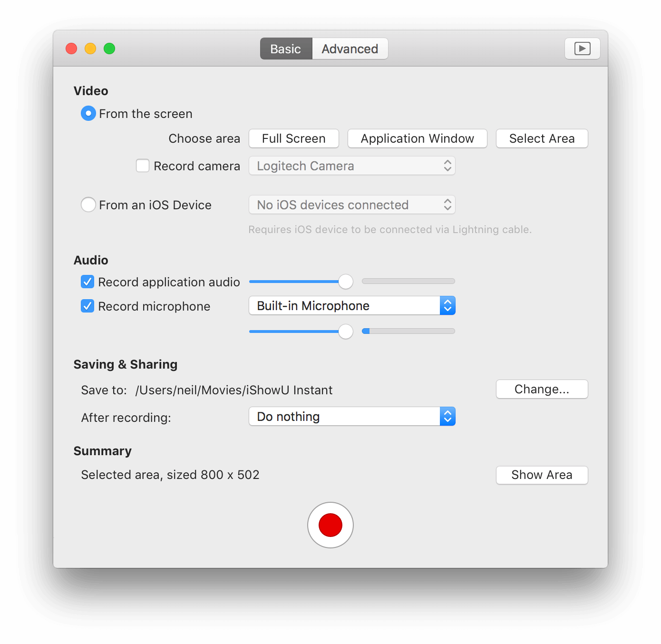Expand the After recording Do nothing menu
Image resolution: width=661 pixels, height=644 pixels.
click(x=352, y=417)
